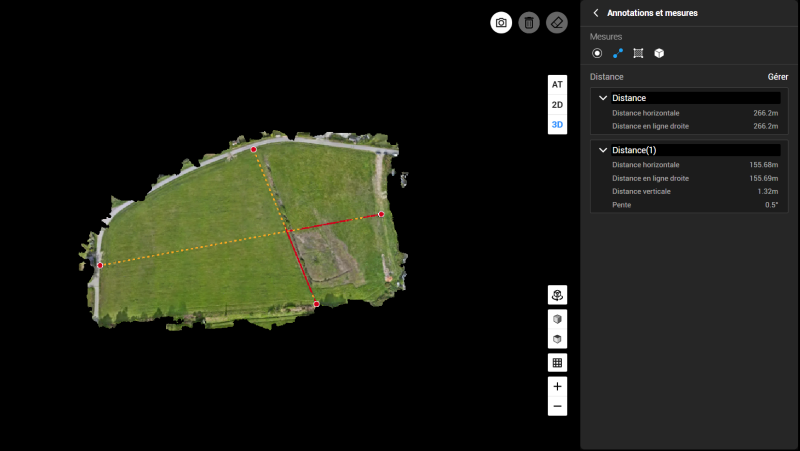Pick the volume cube measurement tool
This screenshot has height=451, width=800.
tap(659, 53)
